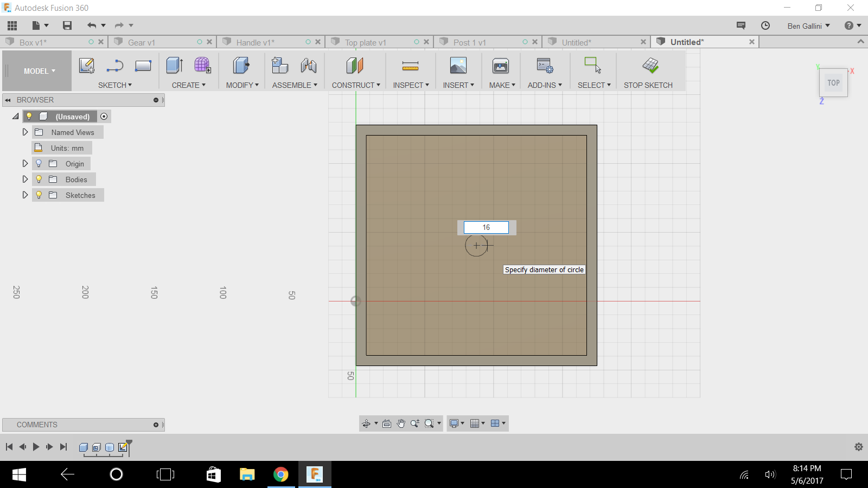
Task: Open the MODIFY dropdown menu
Action: 242,85
